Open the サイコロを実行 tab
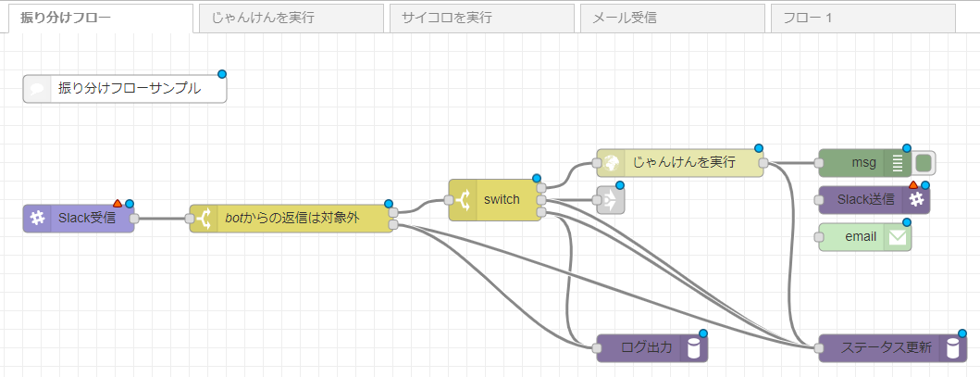Viewport: 980px width, 377px height. [x=482, y=19]
